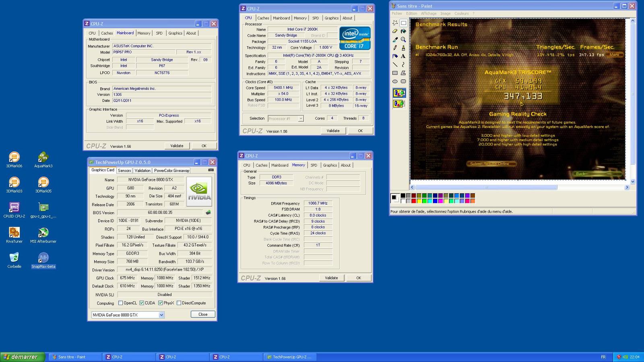Click Sans titre - Paint taskbar button
Screen dimensions: 644x362
point(75,357)
